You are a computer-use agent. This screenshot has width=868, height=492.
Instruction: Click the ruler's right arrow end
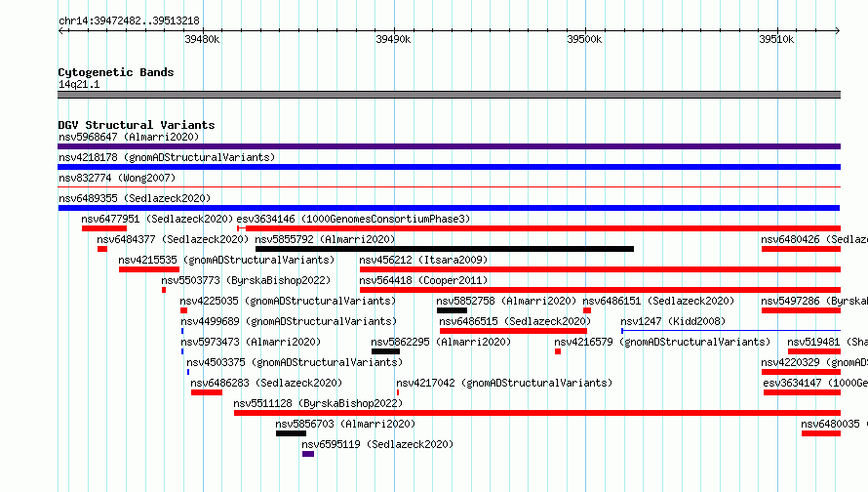[837, 30]
